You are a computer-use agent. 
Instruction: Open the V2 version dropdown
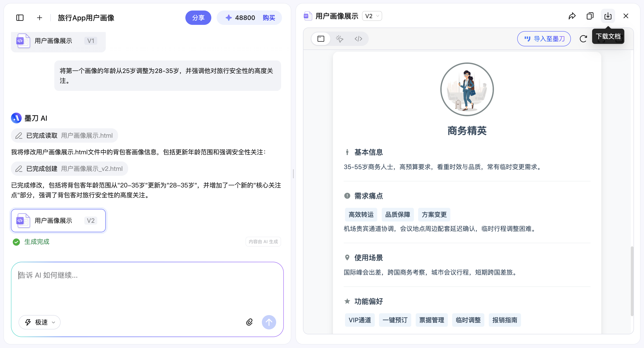point(372,16)
